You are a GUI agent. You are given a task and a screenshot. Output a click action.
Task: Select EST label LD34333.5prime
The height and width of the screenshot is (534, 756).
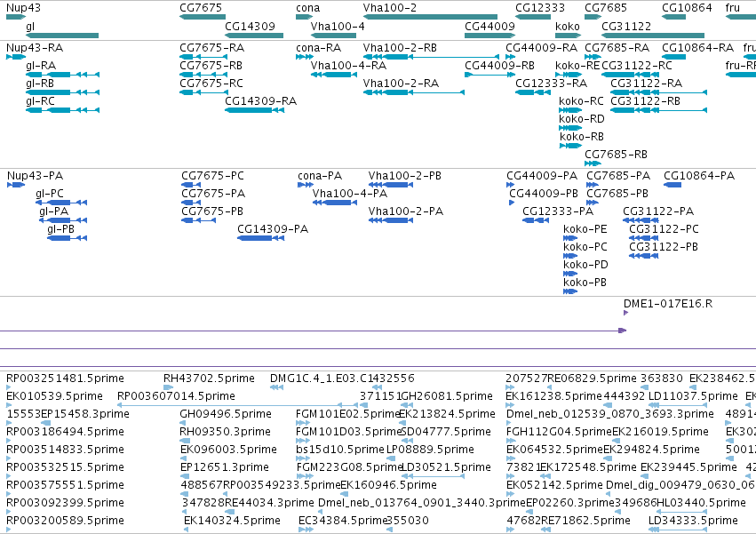point(693,521)
